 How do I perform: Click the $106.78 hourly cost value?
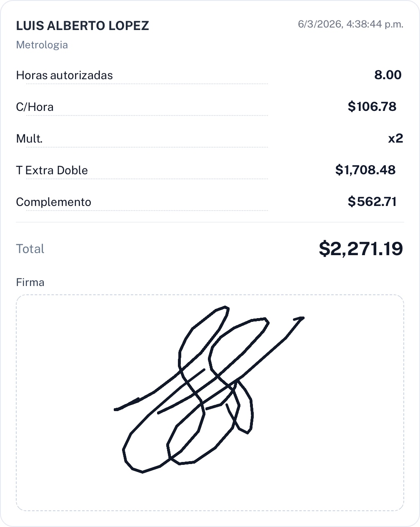point(372,107)
